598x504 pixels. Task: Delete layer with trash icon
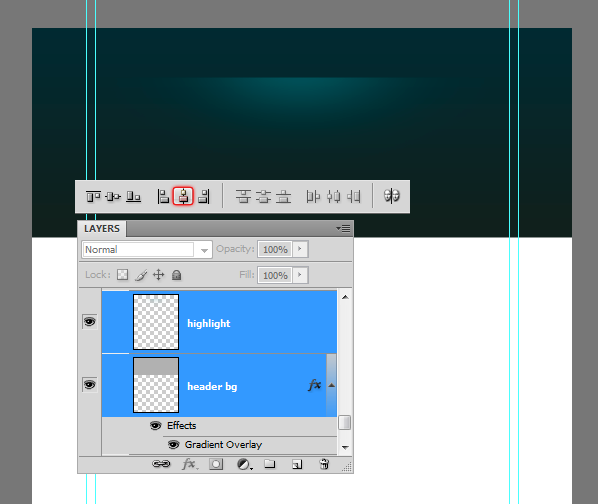[324, 464]
